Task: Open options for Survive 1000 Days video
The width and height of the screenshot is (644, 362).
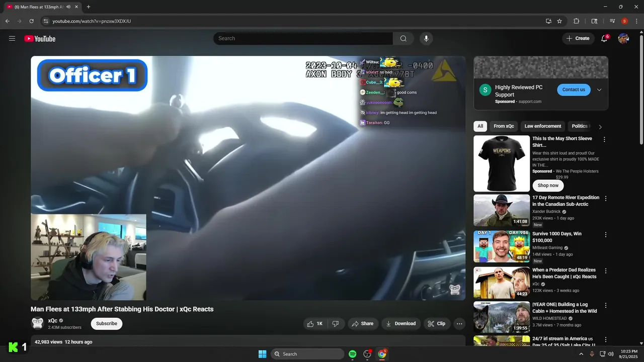Action: pos(605,235)
